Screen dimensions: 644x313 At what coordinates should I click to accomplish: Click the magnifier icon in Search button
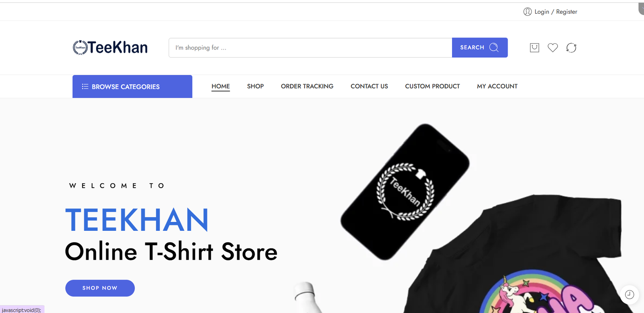click(x=494, y=48)
